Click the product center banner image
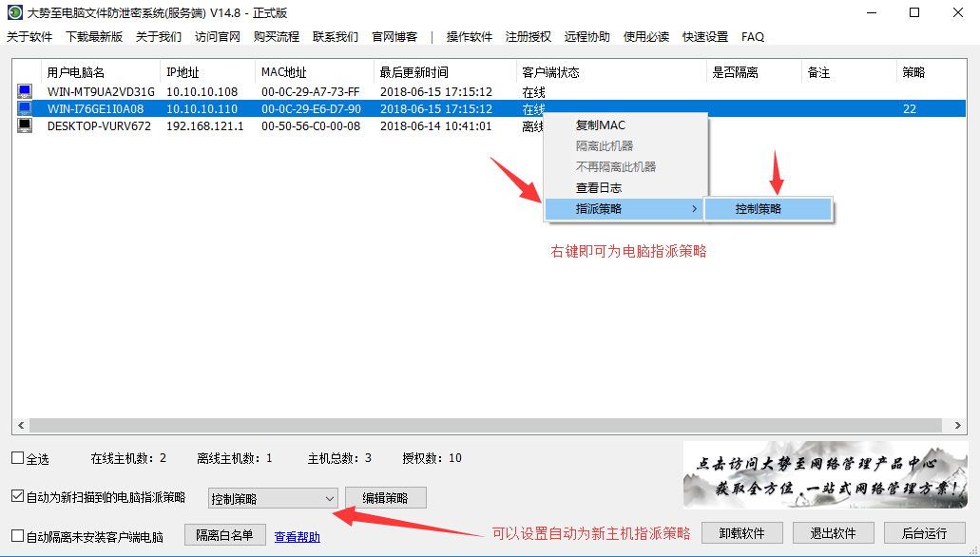Image resolution: width=980 pixels, height=557 pixels. point(824,475)
